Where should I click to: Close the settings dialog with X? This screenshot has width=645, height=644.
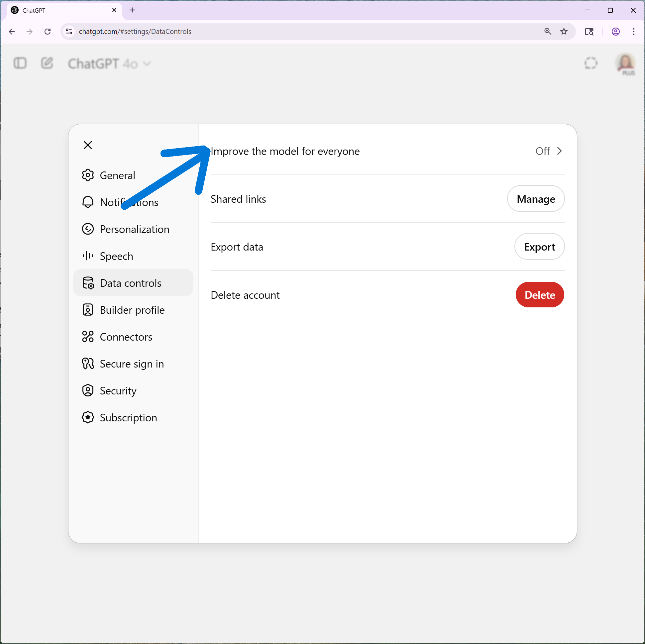point(88,145)
